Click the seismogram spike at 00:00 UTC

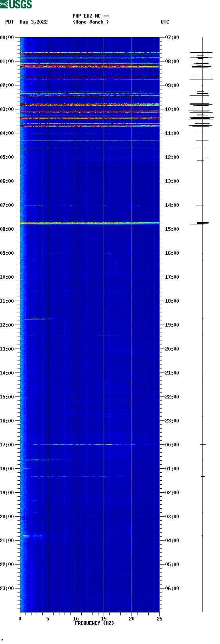203,444
